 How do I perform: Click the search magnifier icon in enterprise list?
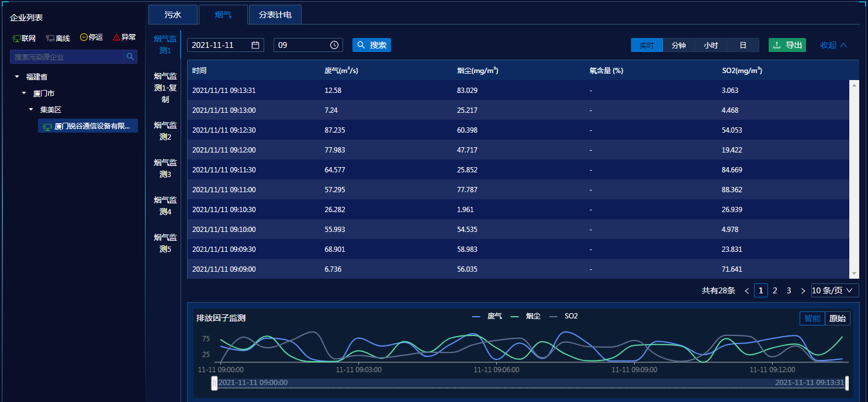[x=130, y=57]
